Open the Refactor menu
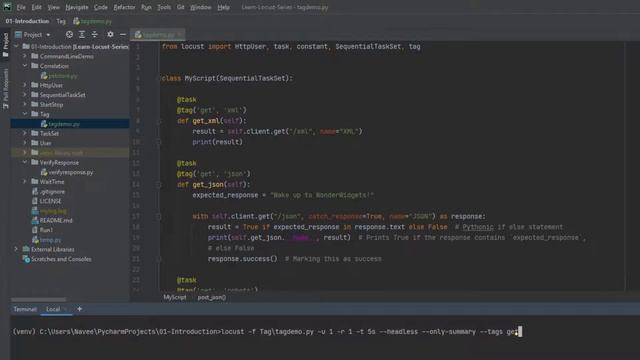 124,7
